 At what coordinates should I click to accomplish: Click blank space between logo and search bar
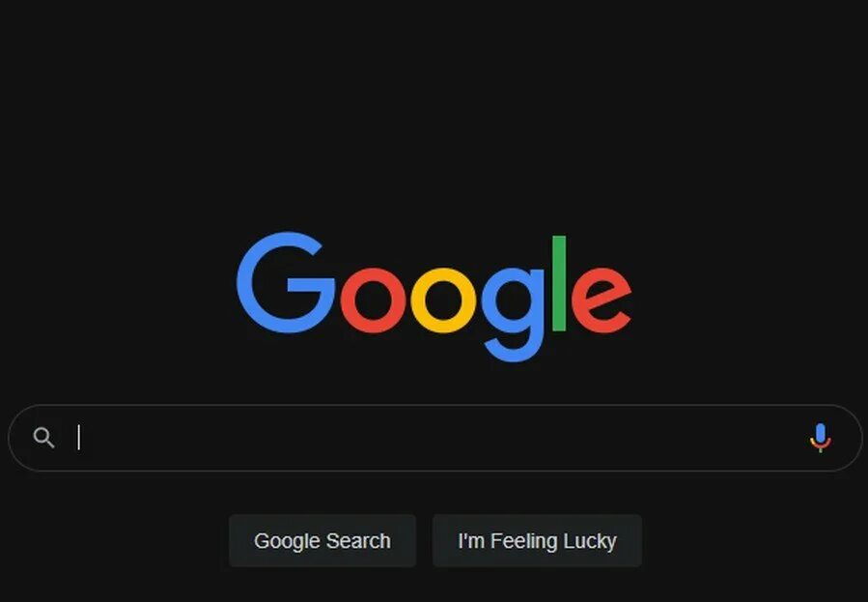(x=434, y=384)
